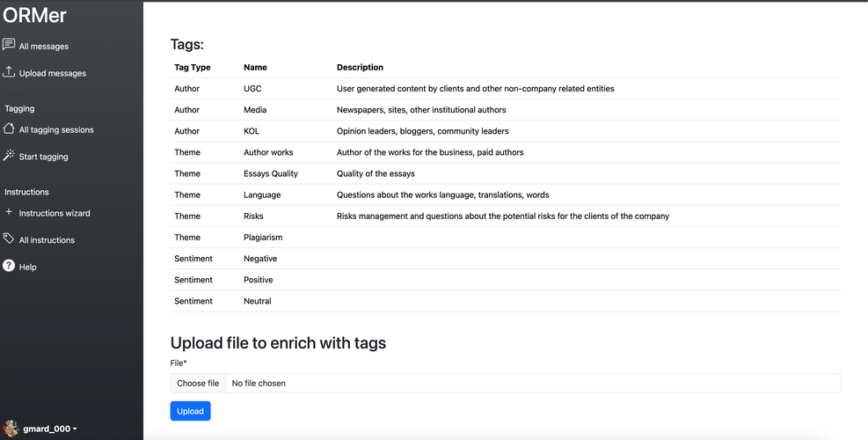
Task: Click the question mark Help icon
Action: pos(9,266)
